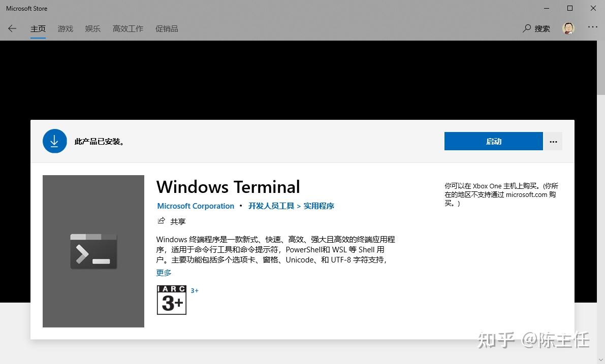Image resolution: width=605 pixels, height=364 pixels.
Task: Select the 娱乐 navigation item
Action: tap(92, 28)
